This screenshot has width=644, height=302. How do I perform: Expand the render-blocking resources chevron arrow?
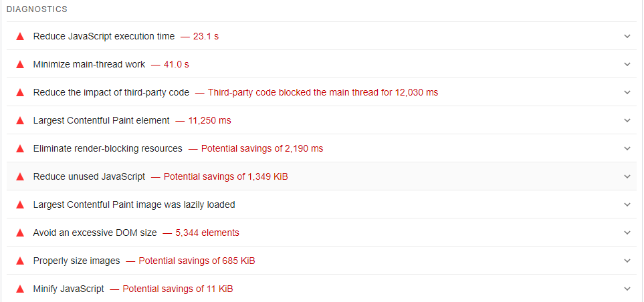tap(627, 148)
